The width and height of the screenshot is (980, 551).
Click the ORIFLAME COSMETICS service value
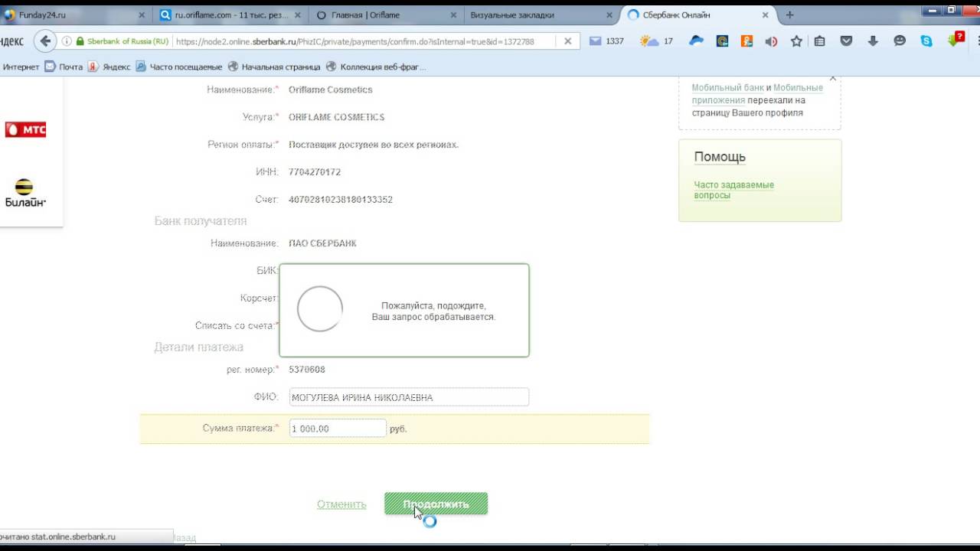click(x=337, y=117)
